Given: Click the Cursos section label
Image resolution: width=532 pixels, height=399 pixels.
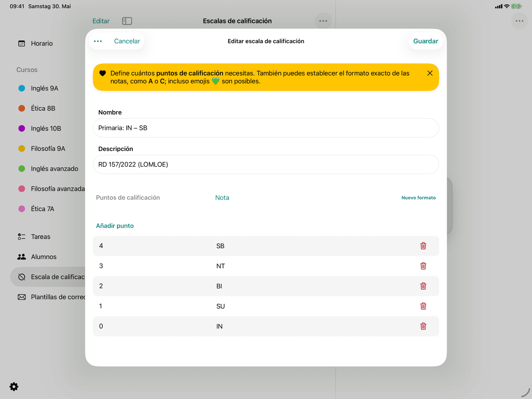Looking at the screenshot, I should click(27, 70).
